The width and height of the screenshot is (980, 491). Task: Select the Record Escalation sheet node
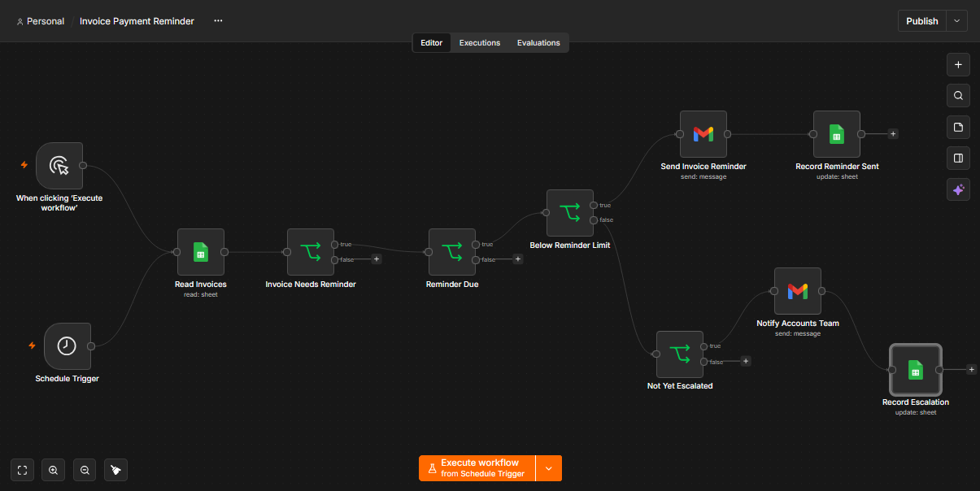tap(916, 370)
